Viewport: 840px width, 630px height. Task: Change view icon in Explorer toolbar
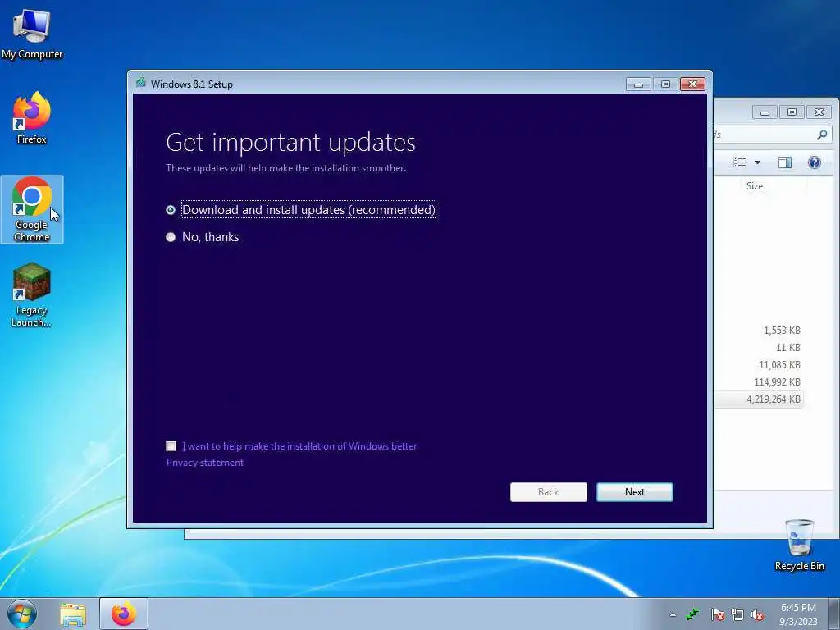coord(740,162)
